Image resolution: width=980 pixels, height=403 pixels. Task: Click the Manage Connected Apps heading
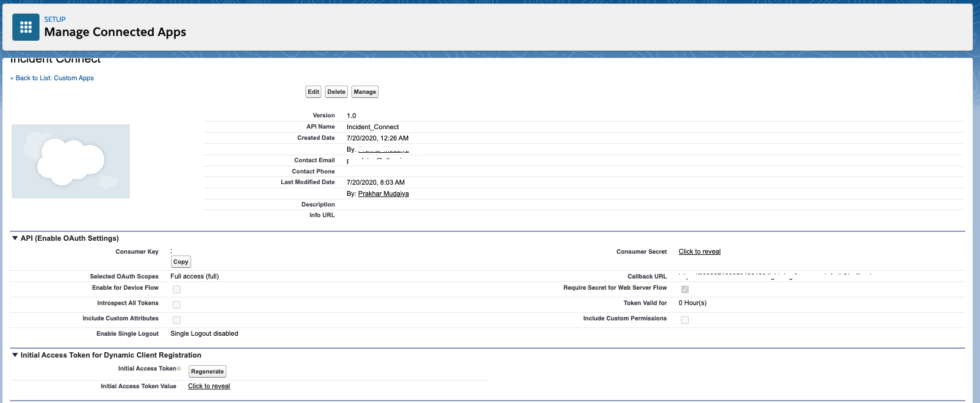(115, 32)
